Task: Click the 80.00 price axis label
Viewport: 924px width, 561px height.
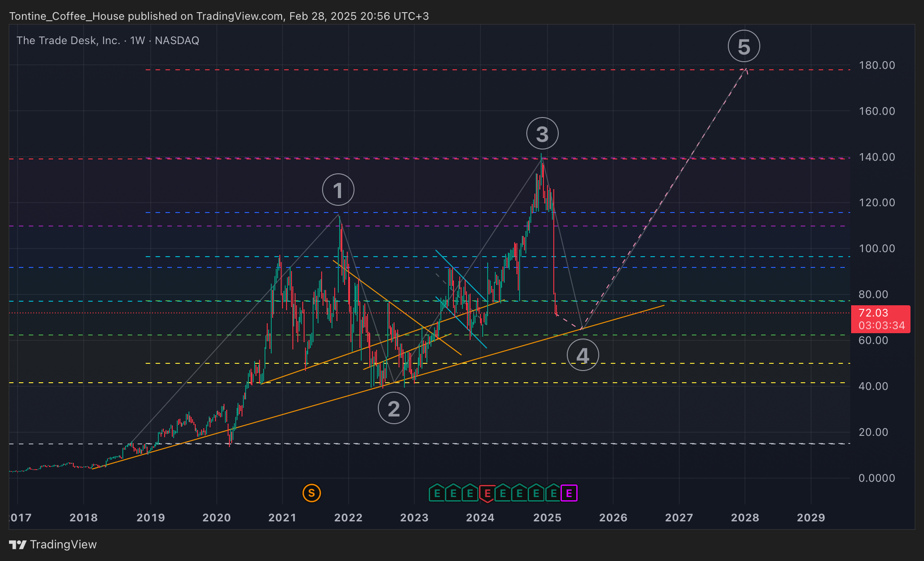Action: coord(873,294)
